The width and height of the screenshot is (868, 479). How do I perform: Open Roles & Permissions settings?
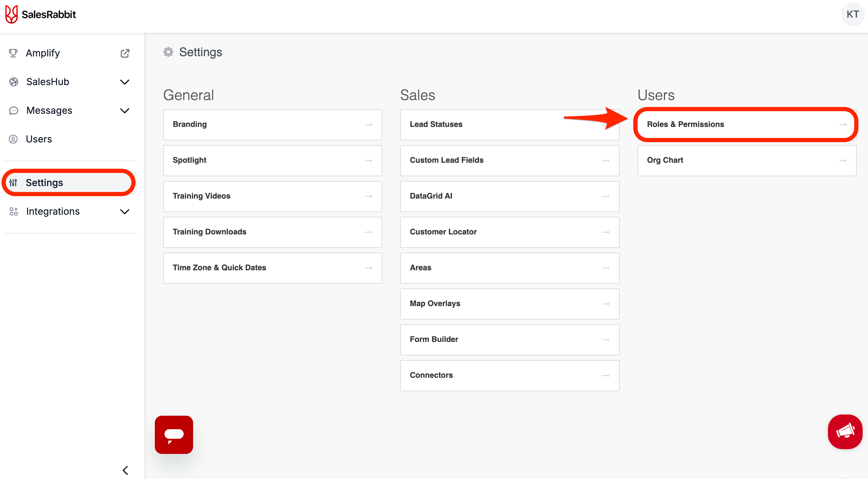click(x=747, y=125)
